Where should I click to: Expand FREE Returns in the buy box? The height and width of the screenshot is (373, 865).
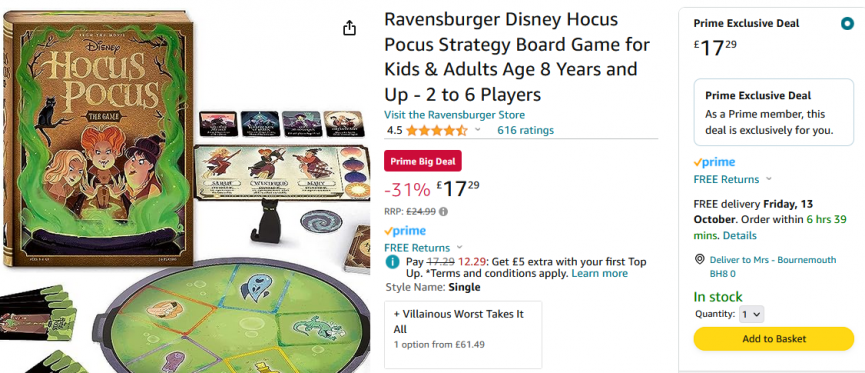pos(733,179)
